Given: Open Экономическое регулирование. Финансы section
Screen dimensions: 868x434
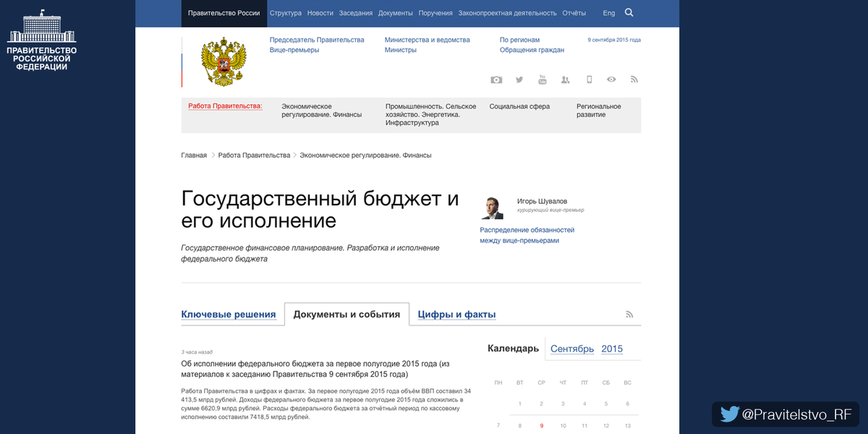Looking at the screenshot, I should (322, 110).
